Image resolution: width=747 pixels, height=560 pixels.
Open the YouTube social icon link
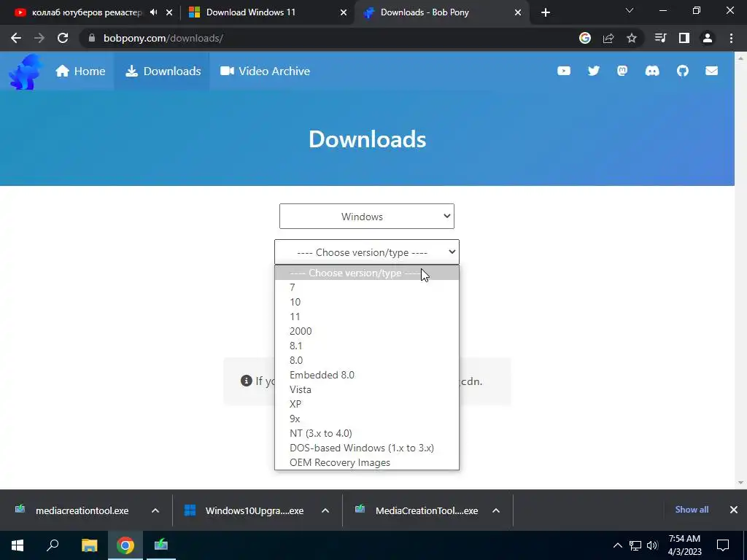564,71
